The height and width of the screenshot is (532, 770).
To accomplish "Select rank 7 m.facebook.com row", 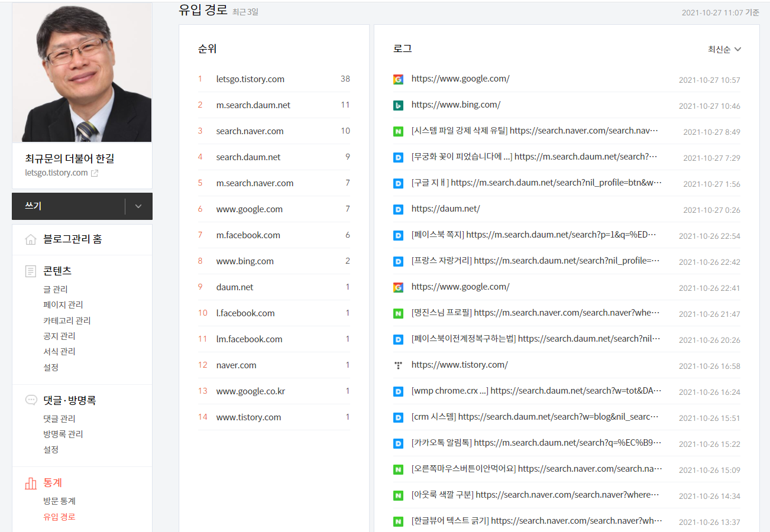I will (274, 235).
